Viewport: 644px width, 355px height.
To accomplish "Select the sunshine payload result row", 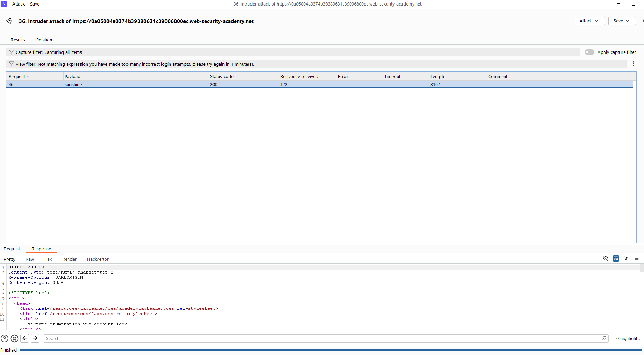I will pos(319,84).
